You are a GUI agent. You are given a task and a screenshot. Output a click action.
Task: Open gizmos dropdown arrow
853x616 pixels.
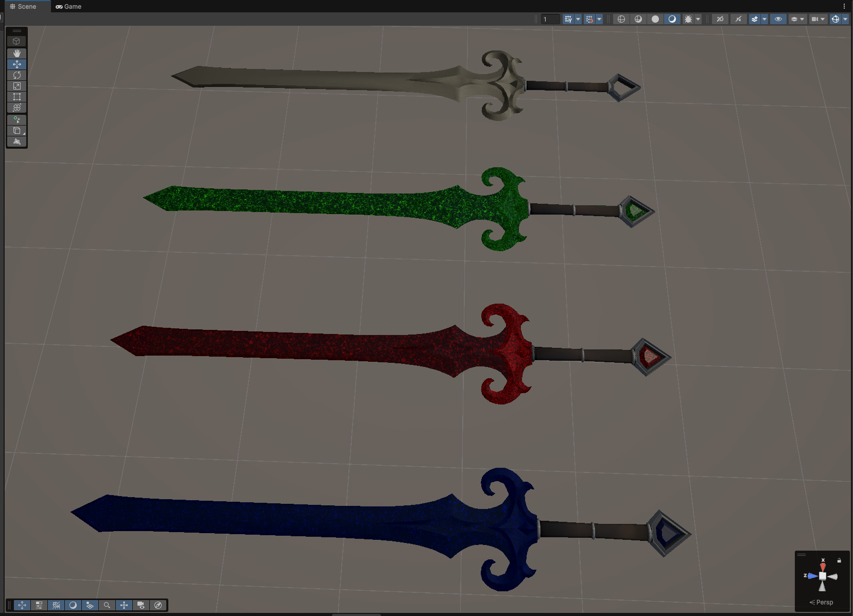tap(845, 19)
